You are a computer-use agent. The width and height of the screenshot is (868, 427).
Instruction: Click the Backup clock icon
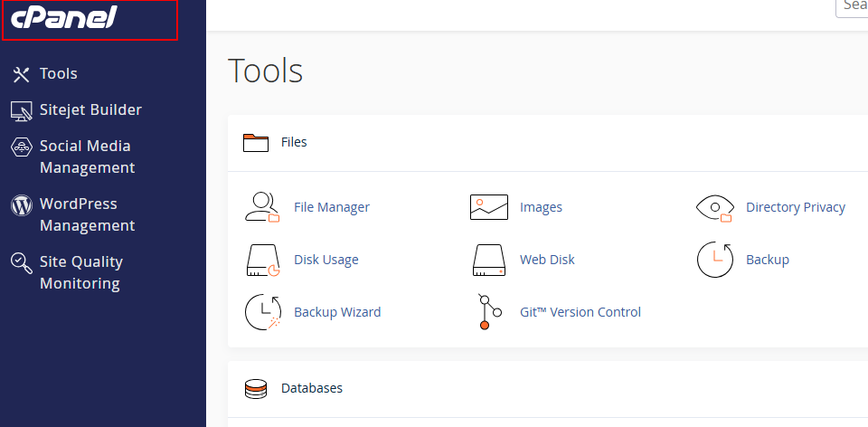coord(714,260)
